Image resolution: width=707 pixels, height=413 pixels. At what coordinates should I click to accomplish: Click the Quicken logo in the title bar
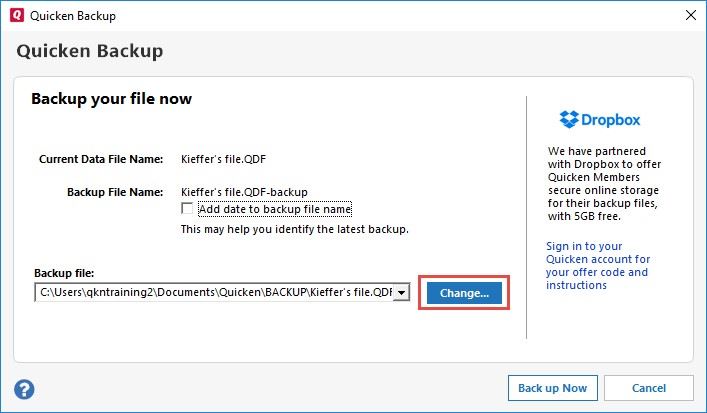(15, 15)
